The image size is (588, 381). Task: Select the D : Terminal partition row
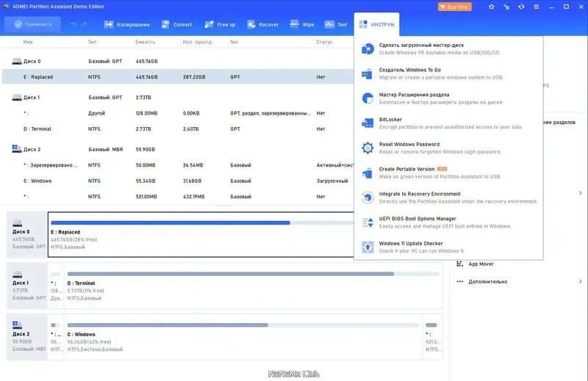[x=178, y=129]
